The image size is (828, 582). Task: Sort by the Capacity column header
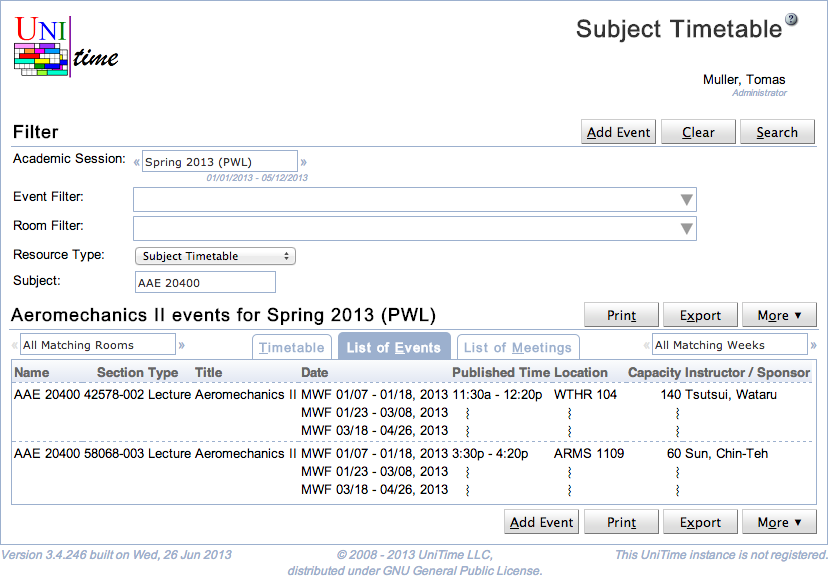coord(654,372)
